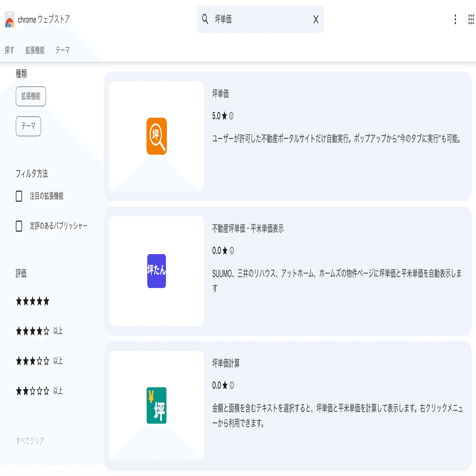This screenshot has height=476, width=476.
Task: Click the orange 坪単価 extension icon
Action: pyautogui.click(x=157, y=136)
